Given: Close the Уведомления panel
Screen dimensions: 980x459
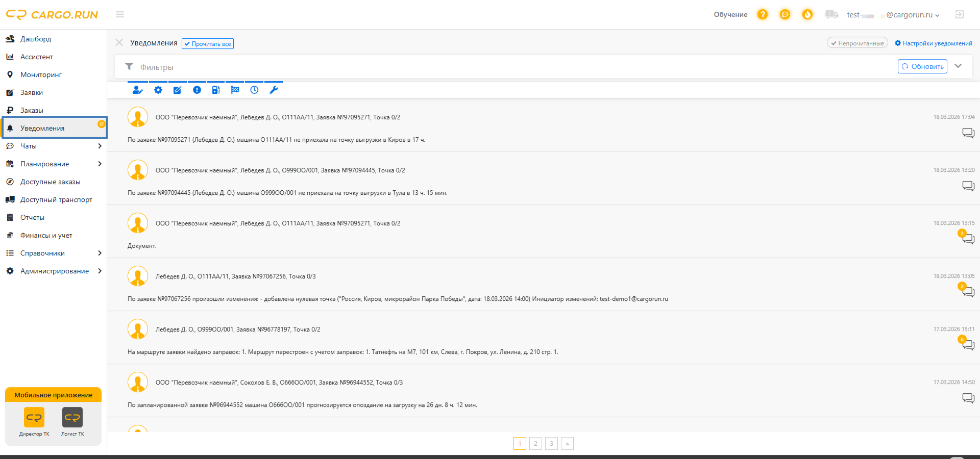Looking at the screenshot, I should click(119, 43).
